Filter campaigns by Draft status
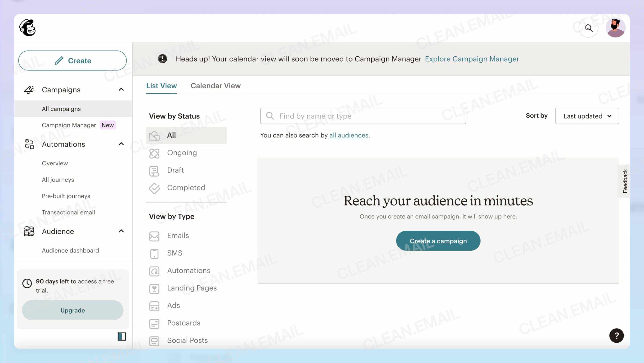Image resolution: width=644 pixels, height=363 pixels. pyautogui.click(x=175, y=170)
